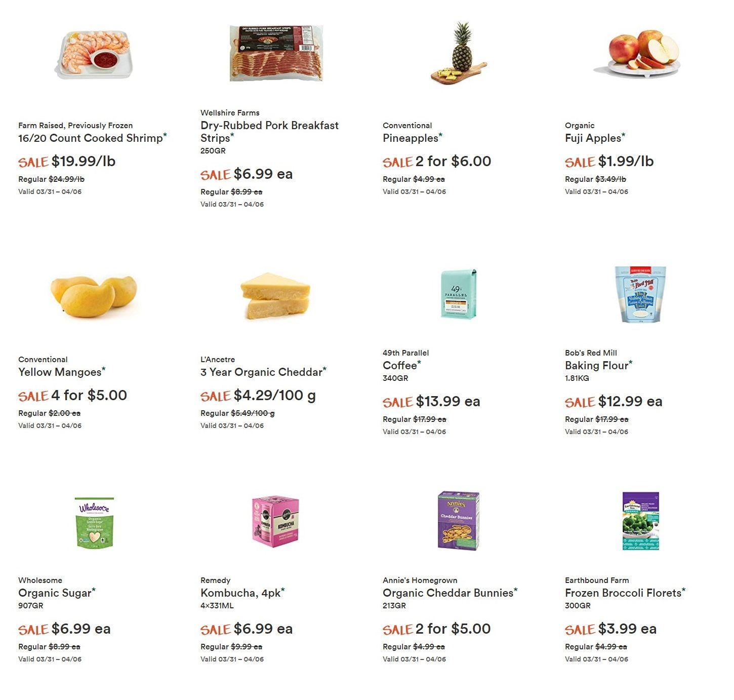Click the Pineapples 2 for $6.00 sale price
The image size is (734, 700).
[453, 161]
